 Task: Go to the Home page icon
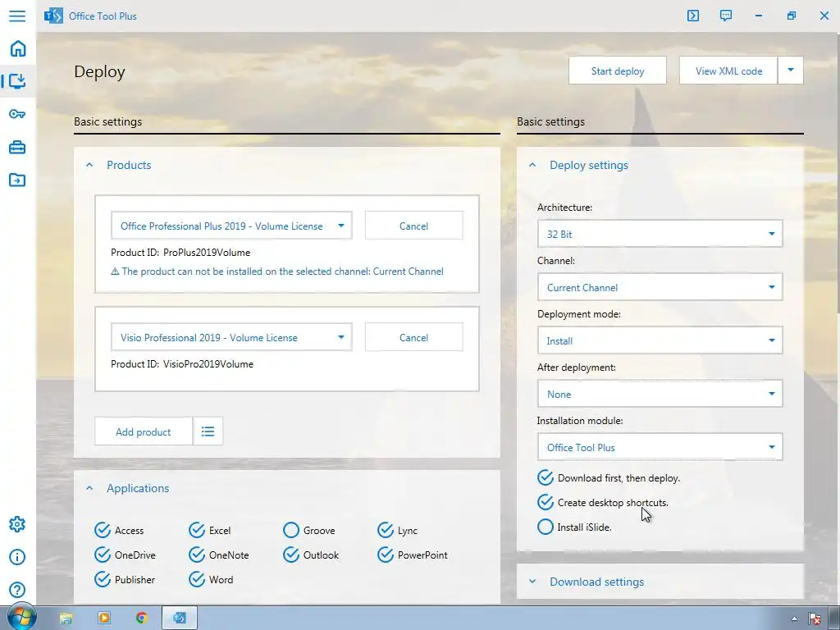coord(18,48)
